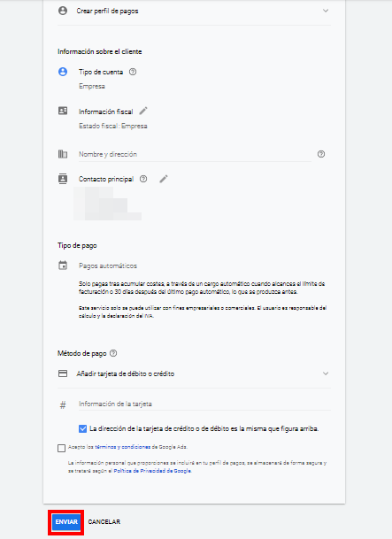Uncheck card address same as above checkbox
The width and height of the screenshot is (392, 539).
tap(82, 428)
